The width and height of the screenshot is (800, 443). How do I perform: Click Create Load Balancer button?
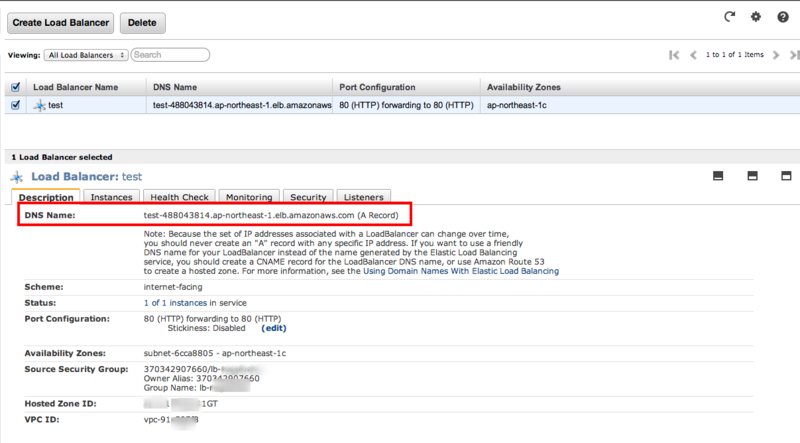point(61,23)
